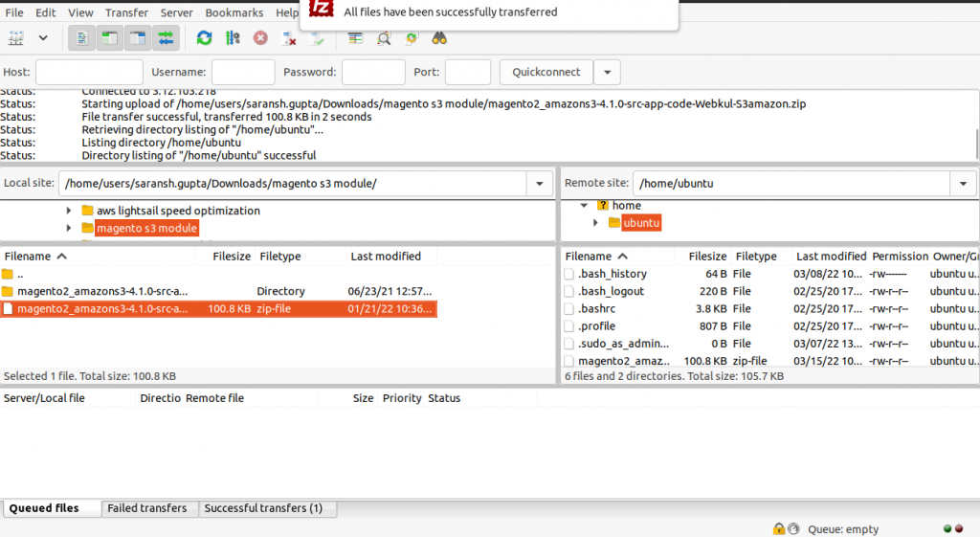This screenshot has height=537, width=980.
Task: Expand aws lightsail speed optimization folder
Action: tap(69, 211)
